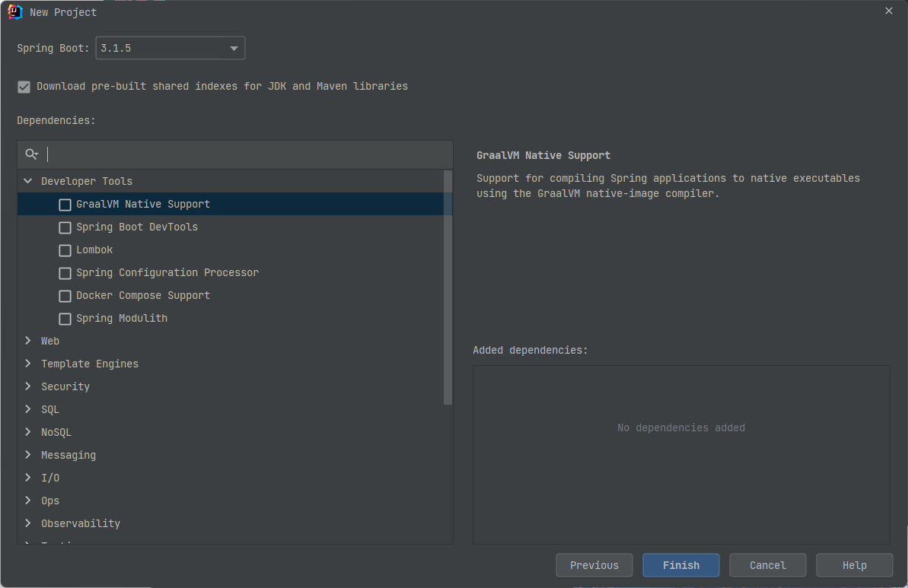Expand the Ops dependency group
The image size is (908, 588).
click(28, 501)
